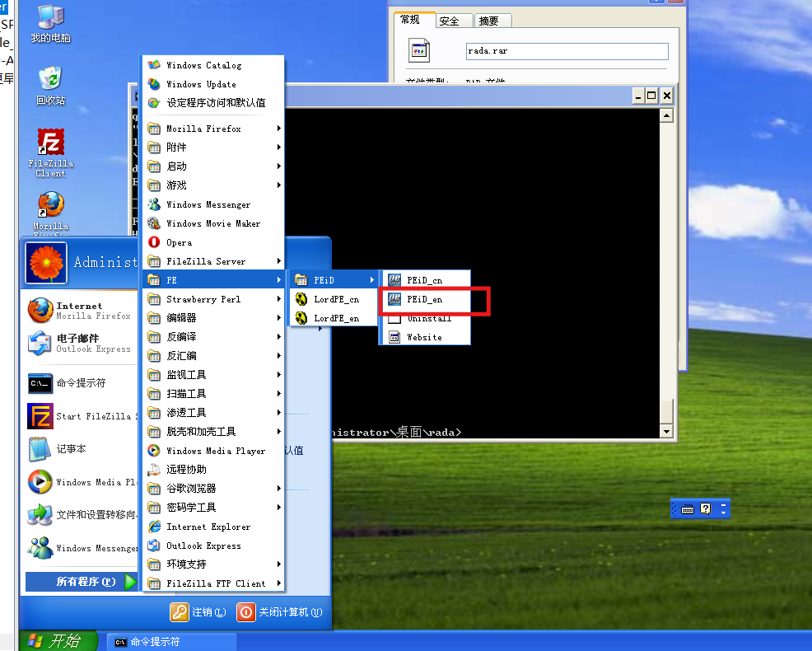Open the Recycle Bin desktop icon
The height and width of the screenshot is (651, 812).
51,86
